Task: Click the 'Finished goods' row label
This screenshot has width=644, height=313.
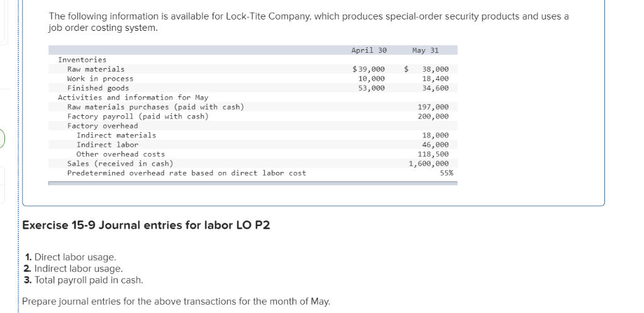Action: coord(98,88)
